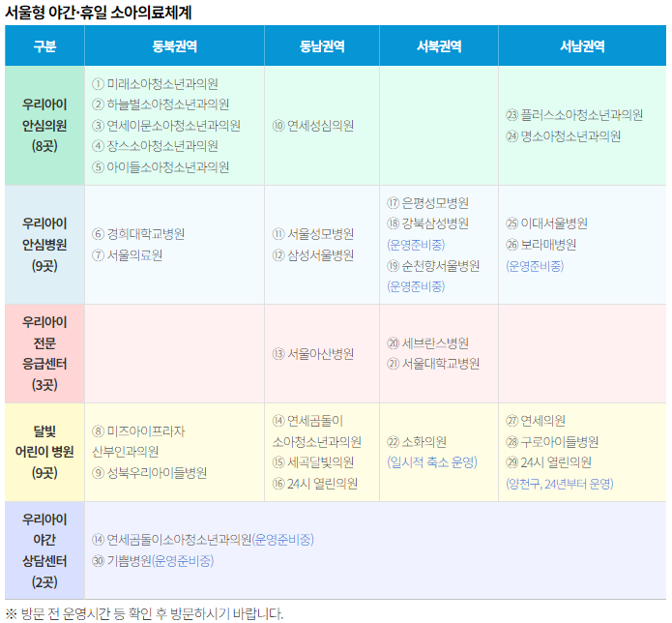The image size is (672, 623).
Task: Click ⑥ 경희대학교병원
Action: (138, 234)
